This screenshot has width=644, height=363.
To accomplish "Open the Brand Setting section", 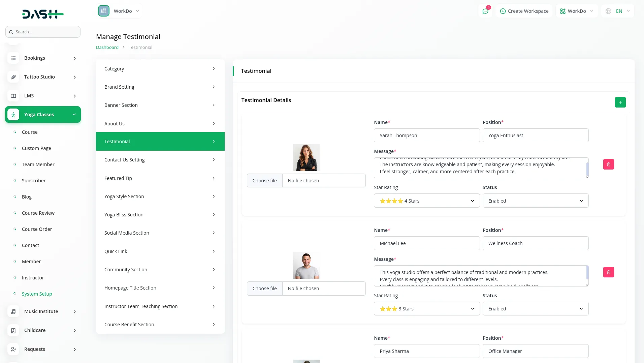I will coord(160,87).
